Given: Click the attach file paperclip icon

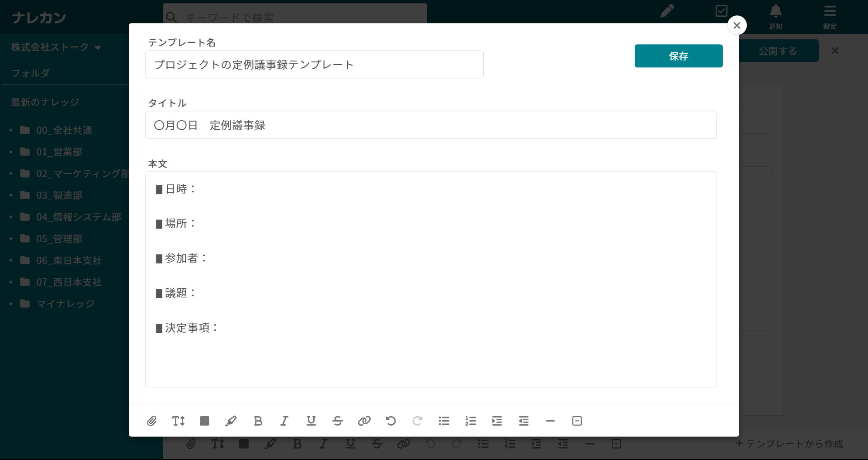Looking at the screenshot, I should pos(152,421).
